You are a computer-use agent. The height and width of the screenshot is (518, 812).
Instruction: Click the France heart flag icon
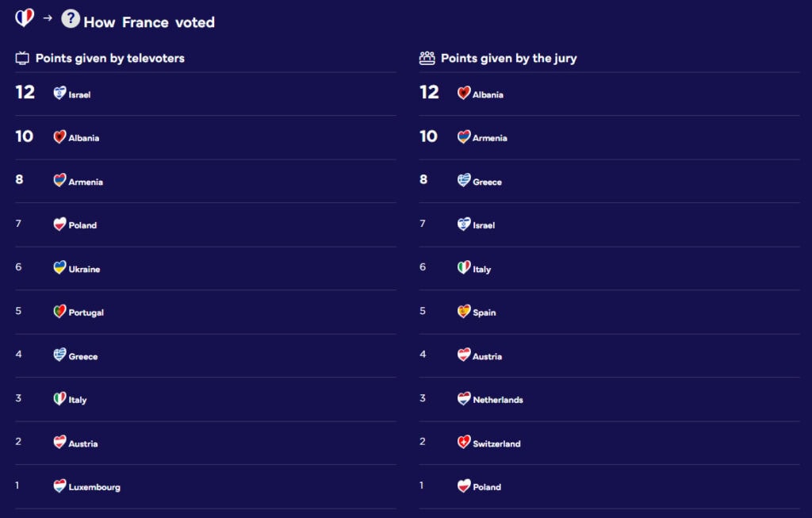click(25, 17)
